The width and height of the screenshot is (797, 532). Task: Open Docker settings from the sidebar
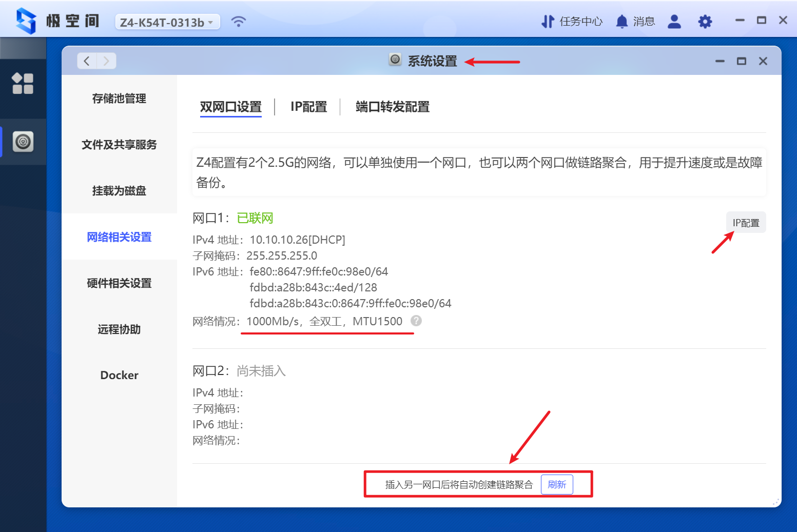119,375
